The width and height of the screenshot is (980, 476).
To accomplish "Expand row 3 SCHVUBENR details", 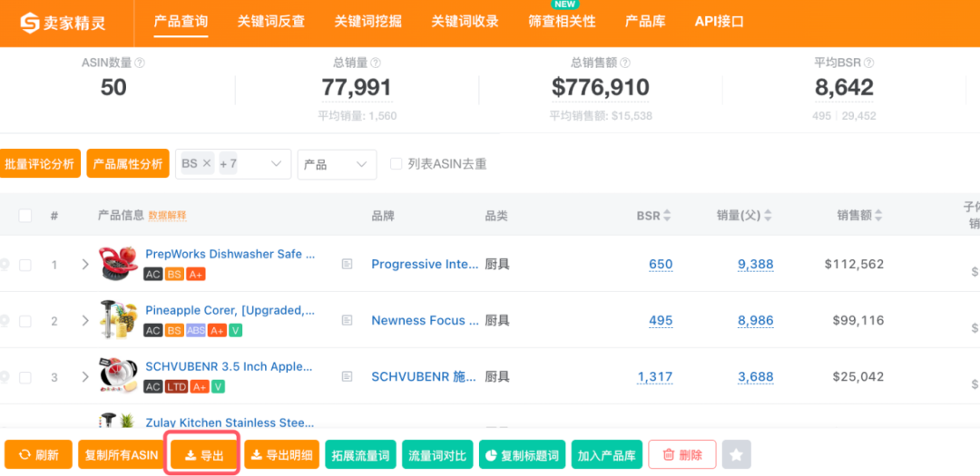I will (85, 377).
